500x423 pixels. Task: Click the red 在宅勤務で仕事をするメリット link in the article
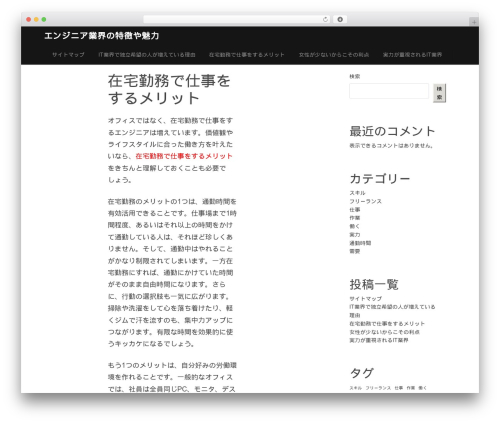(184, 156)
